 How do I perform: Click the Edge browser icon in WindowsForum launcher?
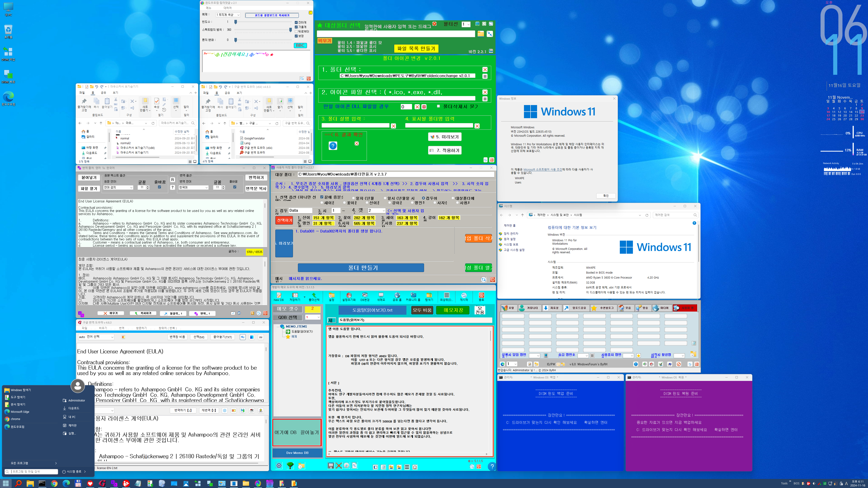coord(502,364)
